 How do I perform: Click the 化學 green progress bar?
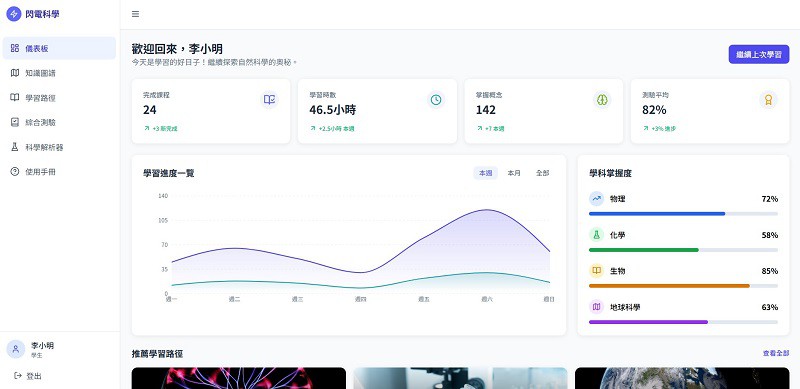(644, 250)
